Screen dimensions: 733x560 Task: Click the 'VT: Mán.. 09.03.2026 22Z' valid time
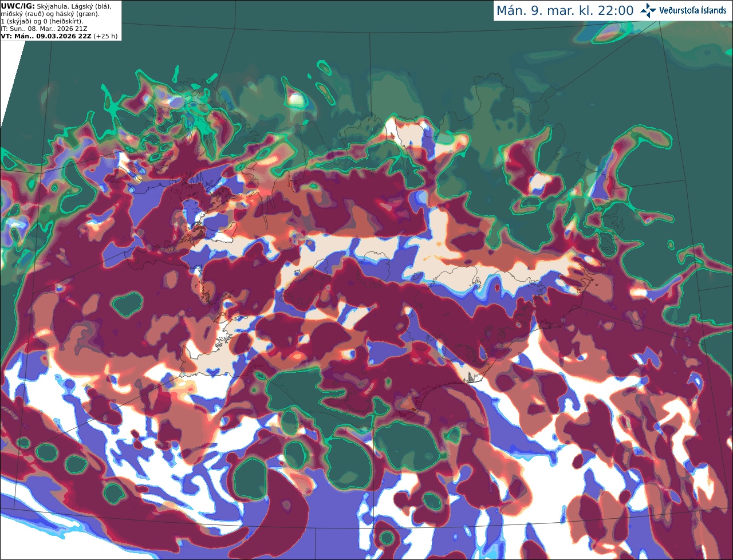point(46,36)
